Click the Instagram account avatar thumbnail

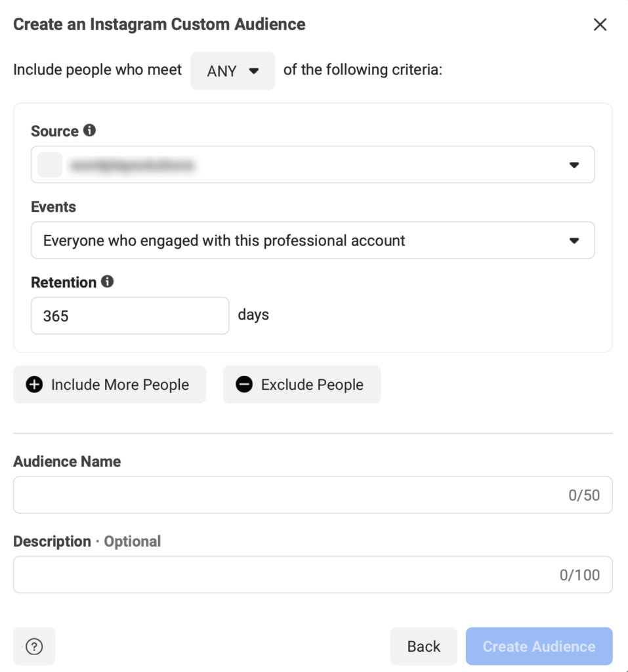click(49, 165)
